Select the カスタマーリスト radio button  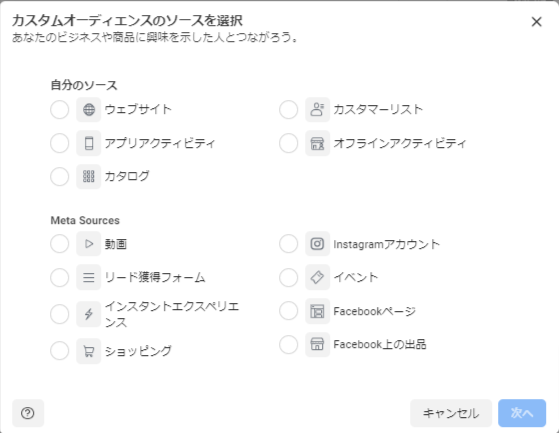click(x=288, y=109)
